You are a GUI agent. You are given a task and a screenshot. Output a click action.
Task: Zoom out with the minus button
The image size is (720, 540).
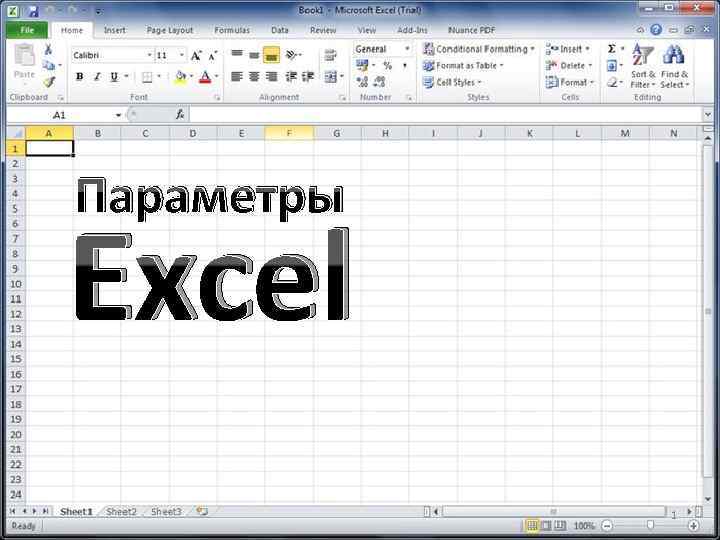(x=607, y=526)
